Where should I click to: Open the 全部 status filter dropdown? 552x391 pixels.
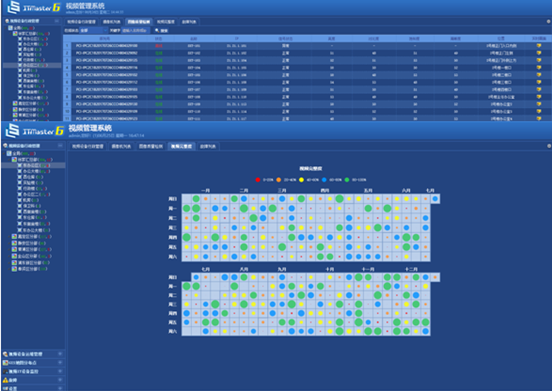(93, 31)
